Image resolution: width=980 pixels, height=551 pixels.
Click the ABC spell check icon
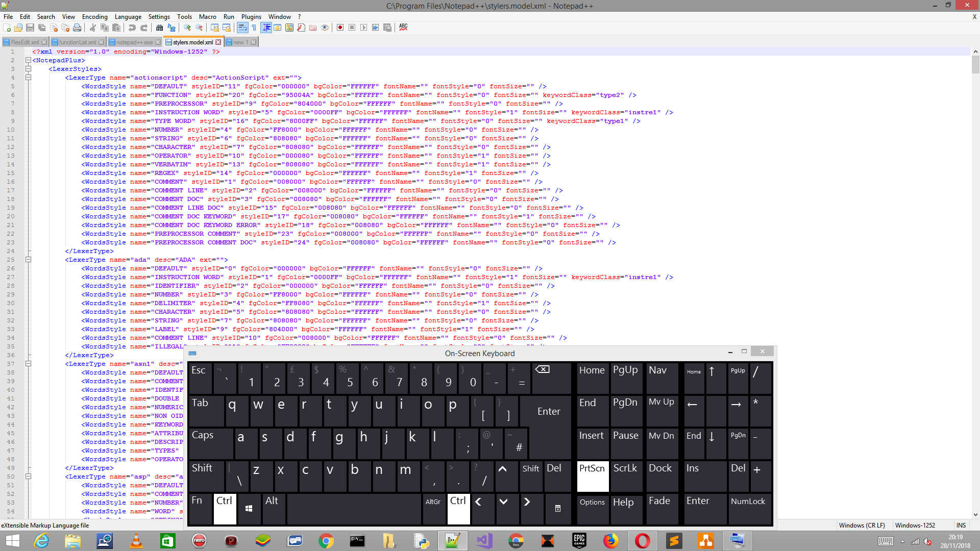pos(403,28)
